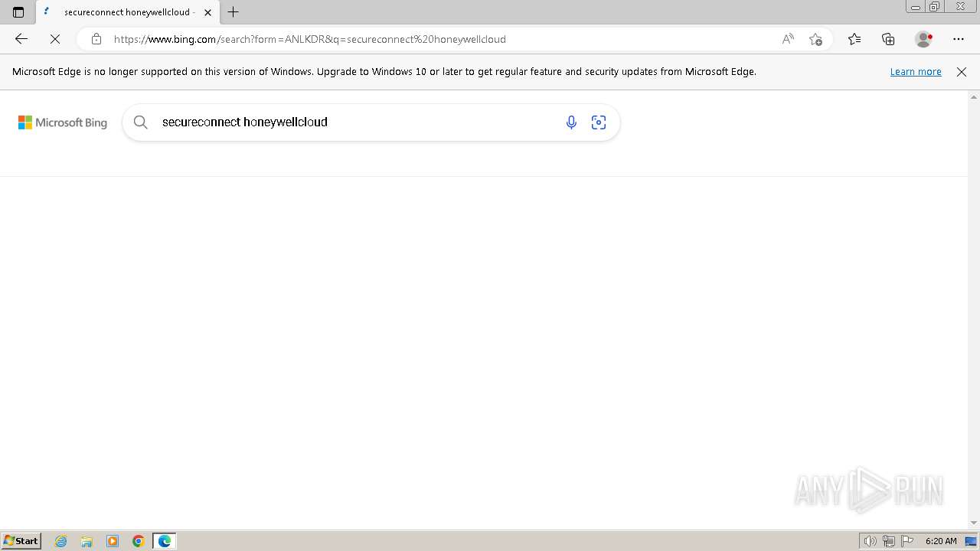This screenshot has height=551, width=980.
Task: Open Action Center flag icon
Action: 907,541
